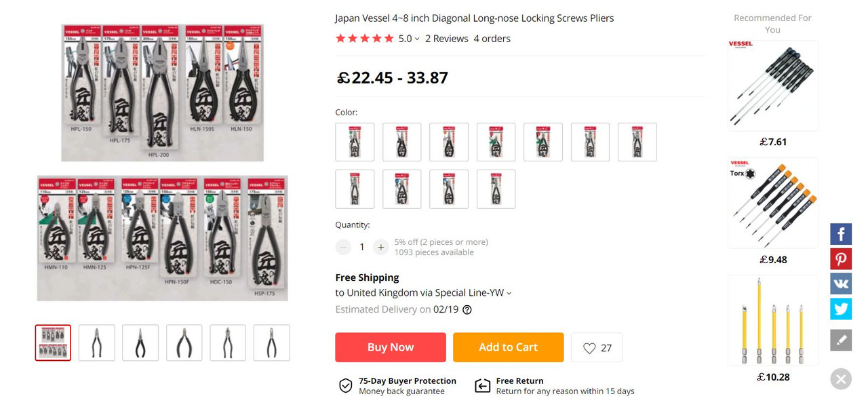Image resolution: width=868 pixels, height=409 pixels.
Task: Decrease quantity with the minus button
Action: (x=344, y=247)
